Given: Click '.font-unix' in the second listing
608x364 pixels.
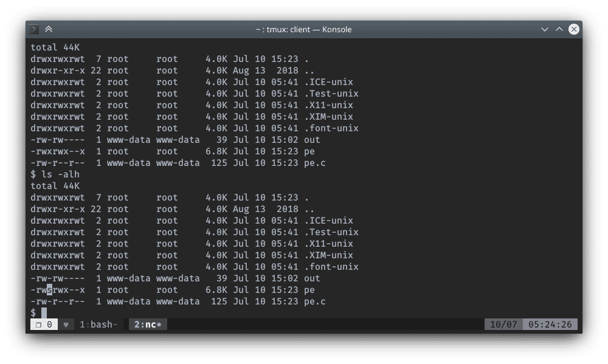Looking at the screenshot, I should [331, 267].
